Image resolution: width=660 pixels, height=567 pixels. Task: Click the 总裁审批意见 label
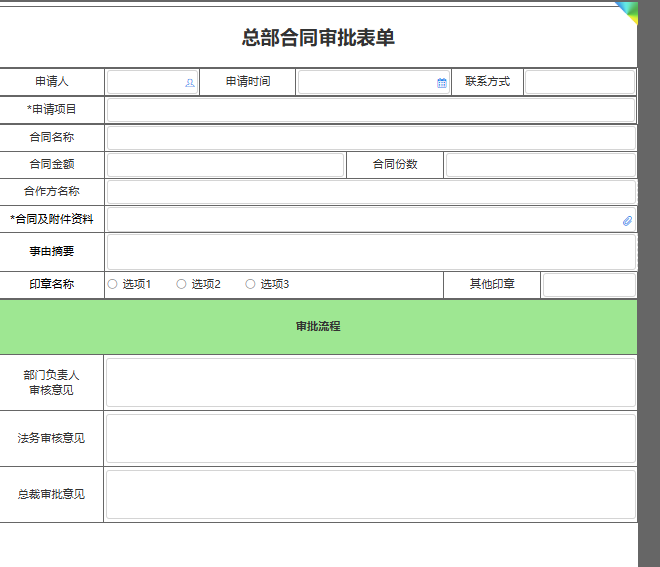tap(51, 494)
